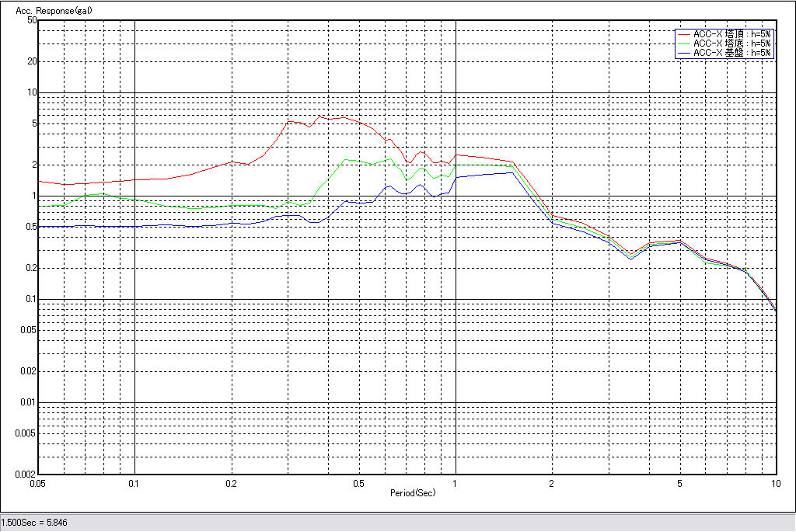Screen dimensions: 796x532
Task: Click the y-axis tick label 0.002
Action: (x=26, y=474)
